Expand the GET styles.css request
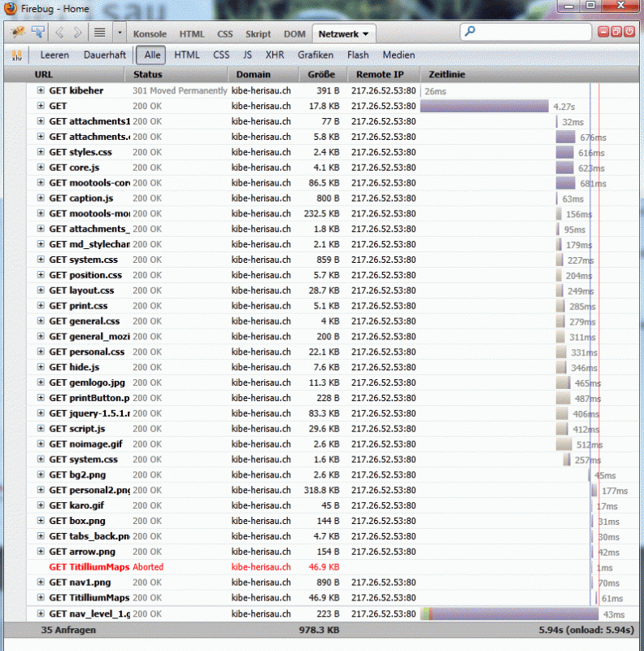The width and height of the screenshot is (644, 651). click(41, 151)
